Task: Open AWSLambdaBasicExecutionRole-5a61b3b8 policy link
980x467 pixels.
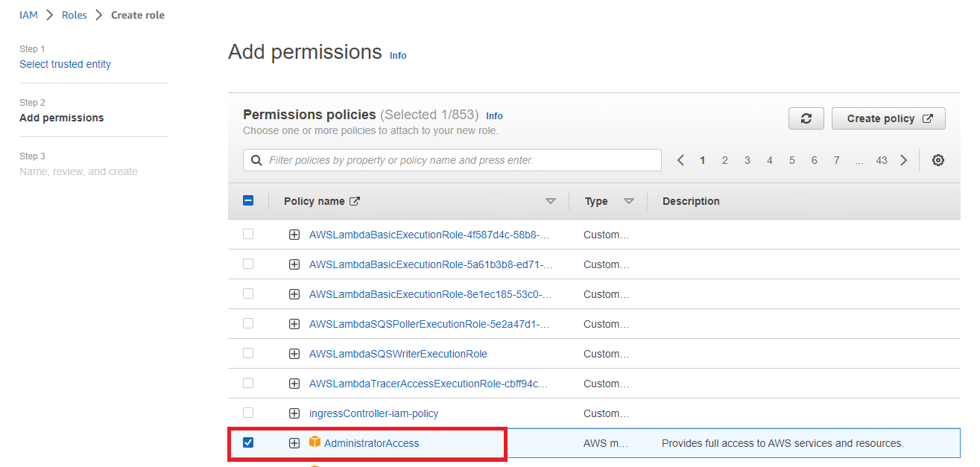Action: 431,264
